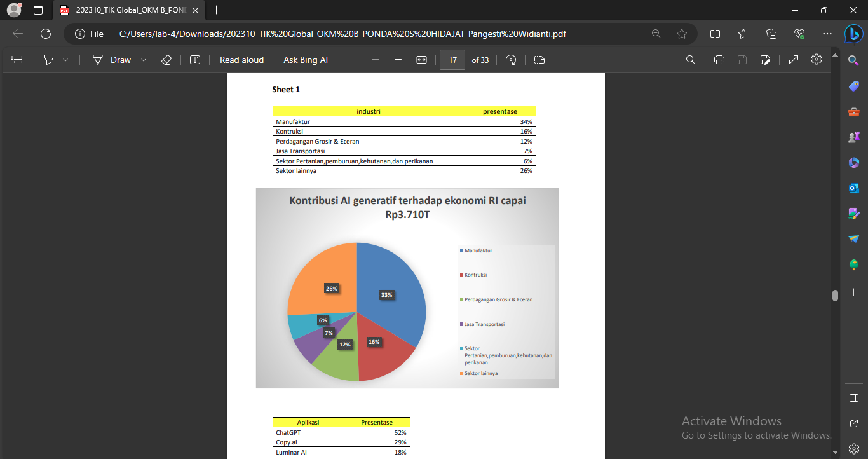Zoom out with the minus button
Viewport: 868px width, 459px height.
pos(376,60)
